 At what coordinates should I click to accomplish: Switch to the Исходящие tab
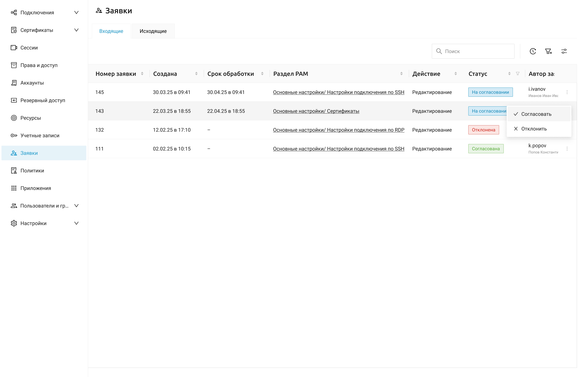pyautogui.click(x=153, y=31)
